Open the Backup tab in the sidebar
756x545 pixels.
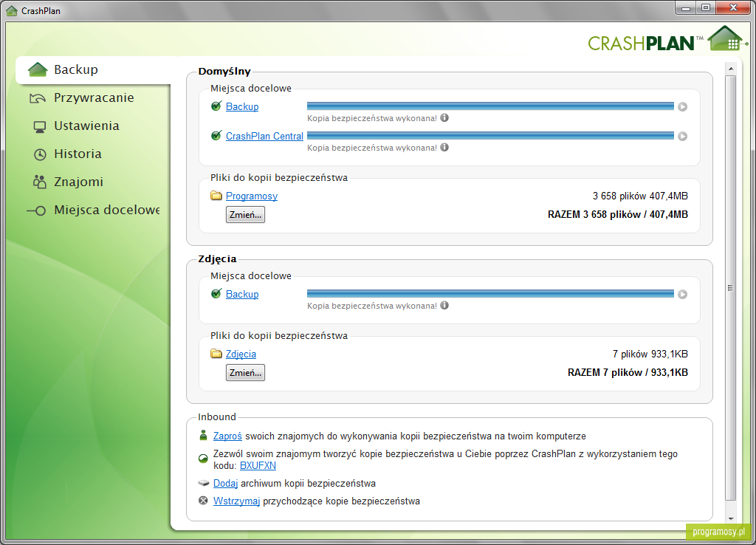[92, 70]
